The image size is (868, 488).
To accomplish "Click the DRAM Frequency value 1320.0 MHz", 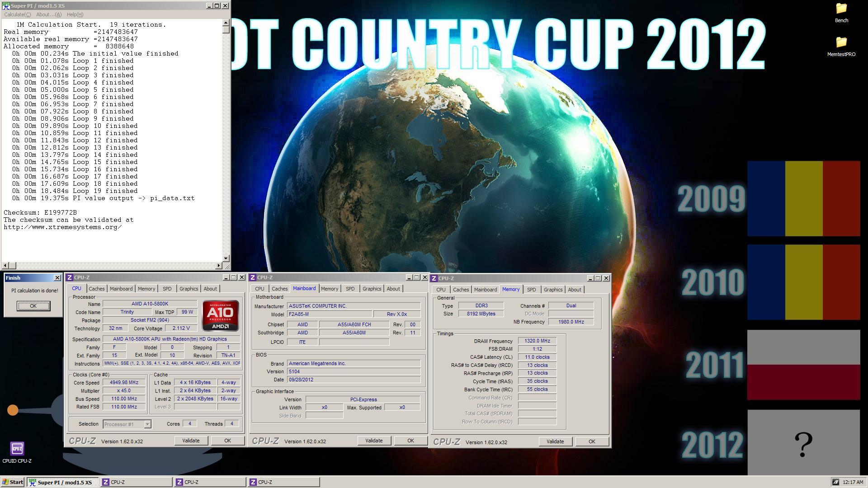I will point(537,341).
